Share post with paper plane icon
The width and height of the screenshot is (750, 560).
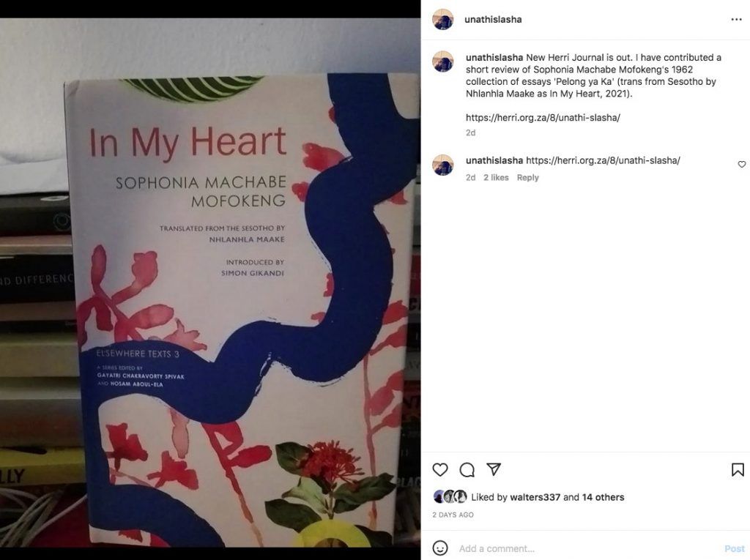(493, 469)
